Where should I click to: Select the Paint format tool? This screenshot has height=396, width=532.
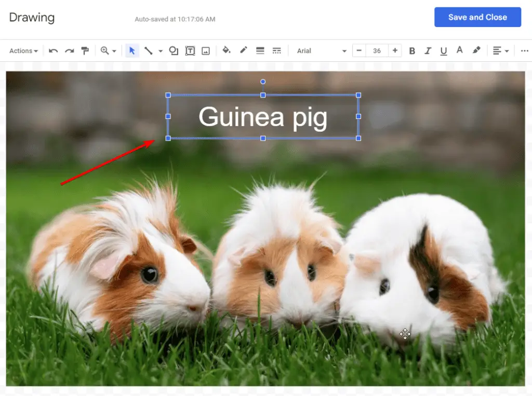[x=84, y=50]
